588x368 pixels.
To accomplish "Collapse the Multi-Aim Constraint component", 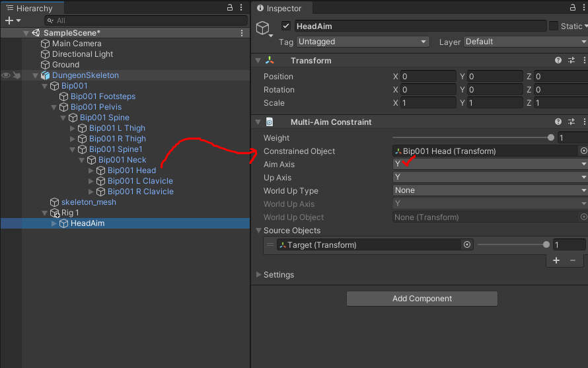I will [x=258, y=122].
